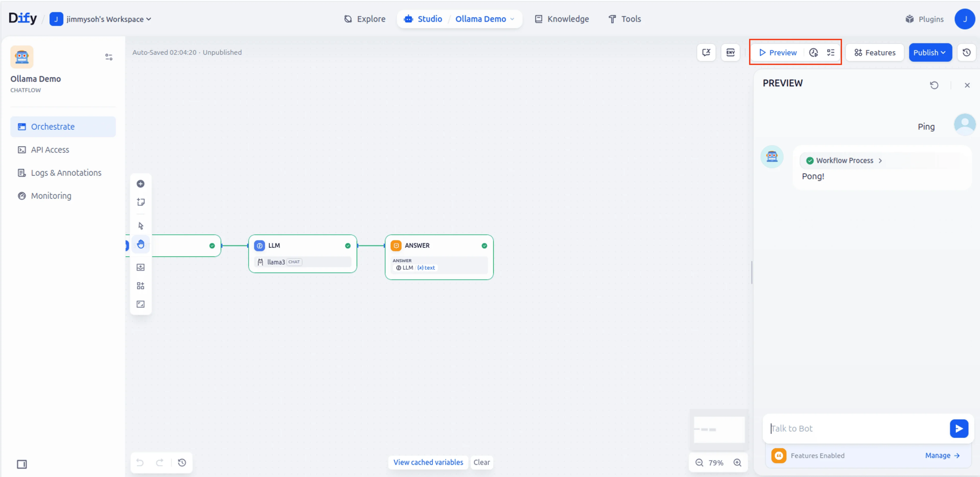Open Monitoring in the sidebar
The width and height of the screenshot is (980, 477).
pyautogui.click(x=63, y=196)
